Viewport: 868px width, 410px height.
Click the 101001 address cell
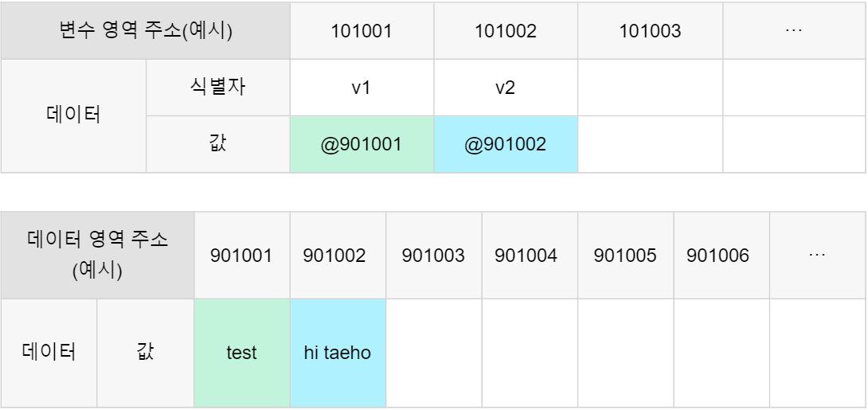[x=362, y=31]
